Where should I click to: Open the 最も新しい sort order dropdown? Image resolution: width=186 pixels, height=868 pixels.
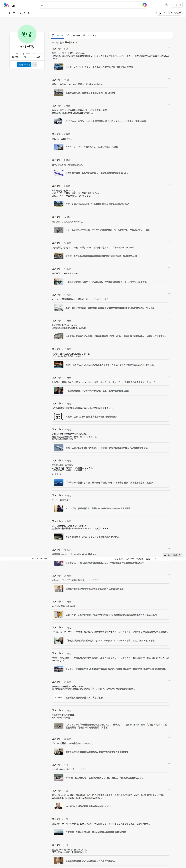pyautogui.click(x=71, y=42)
